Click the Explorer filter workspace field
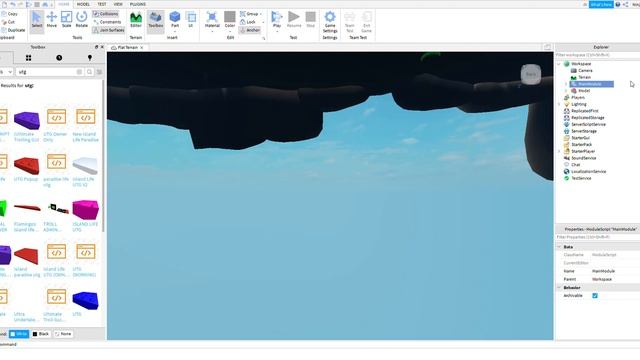This screenshot has width=640, height=360. tap(598, 55)
